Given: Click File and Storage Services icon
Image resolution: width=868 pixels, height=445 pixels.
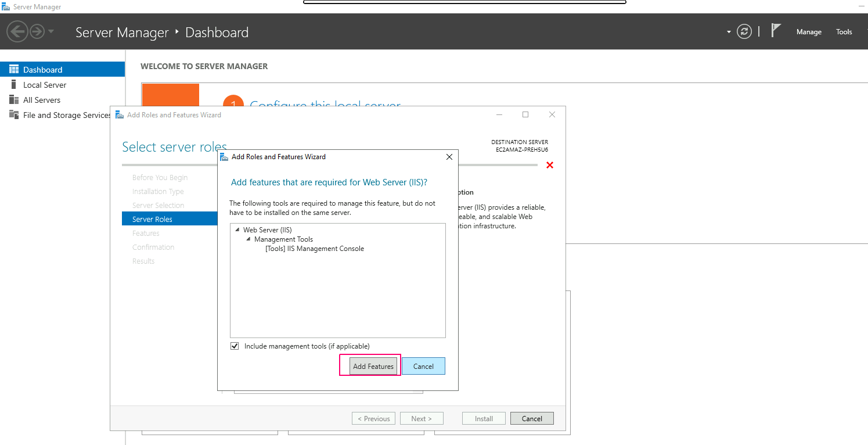Looking at the screenshot, I should (x=14, y=114).
